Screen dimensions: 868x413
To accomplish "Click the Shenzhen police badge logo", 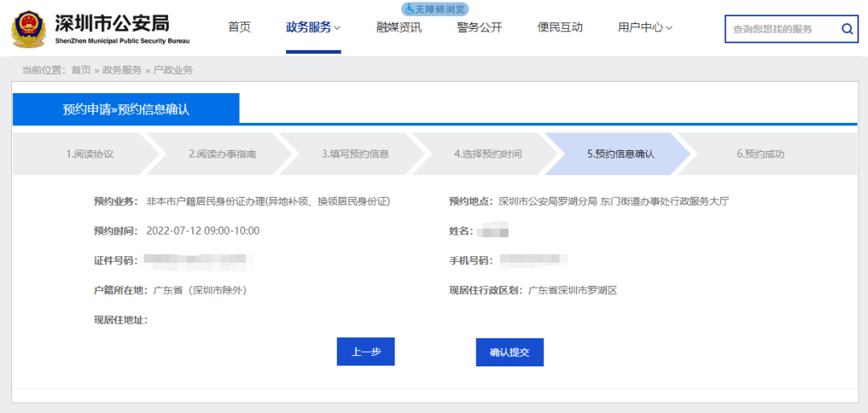I will coord(29,28).
